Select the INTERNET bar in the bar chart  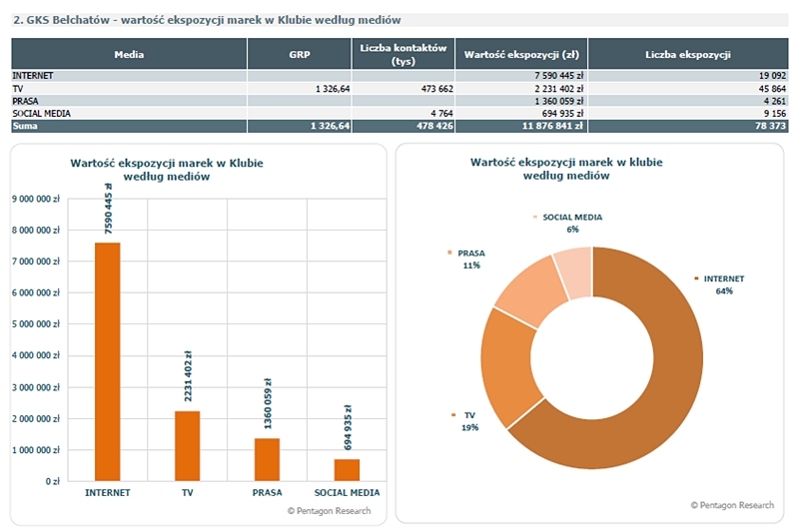pyautogui.click(x=108, y=361)
